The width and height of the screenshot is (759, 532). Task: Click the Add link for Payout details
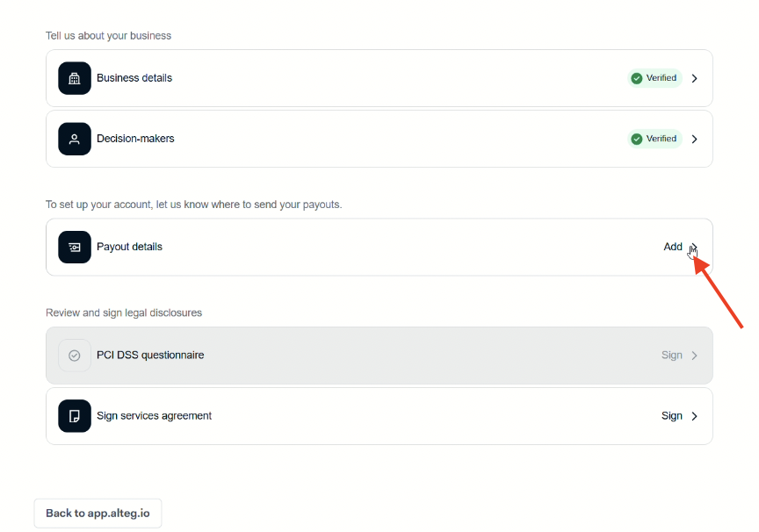point(673,247)
